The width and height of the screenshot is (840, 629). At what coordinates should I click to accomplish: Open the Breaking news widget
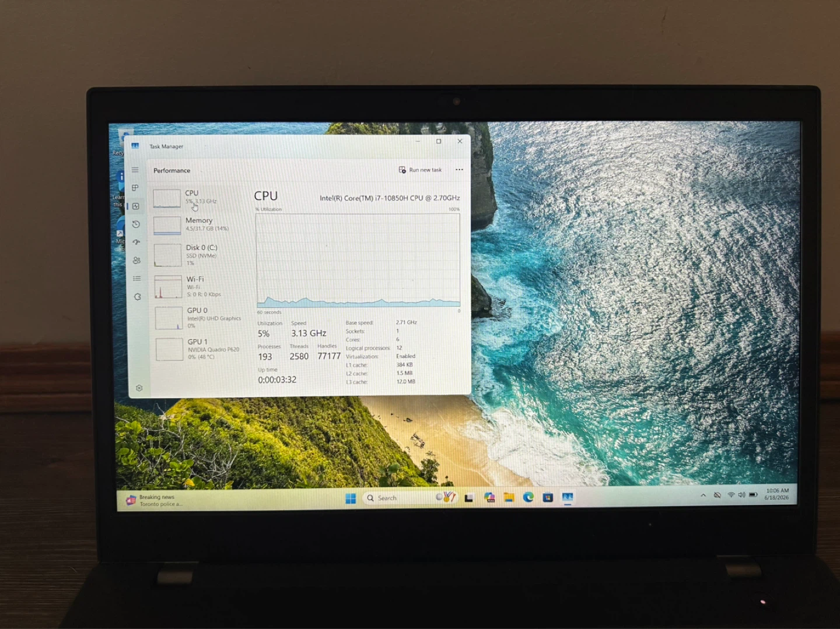tap(155, 500)
